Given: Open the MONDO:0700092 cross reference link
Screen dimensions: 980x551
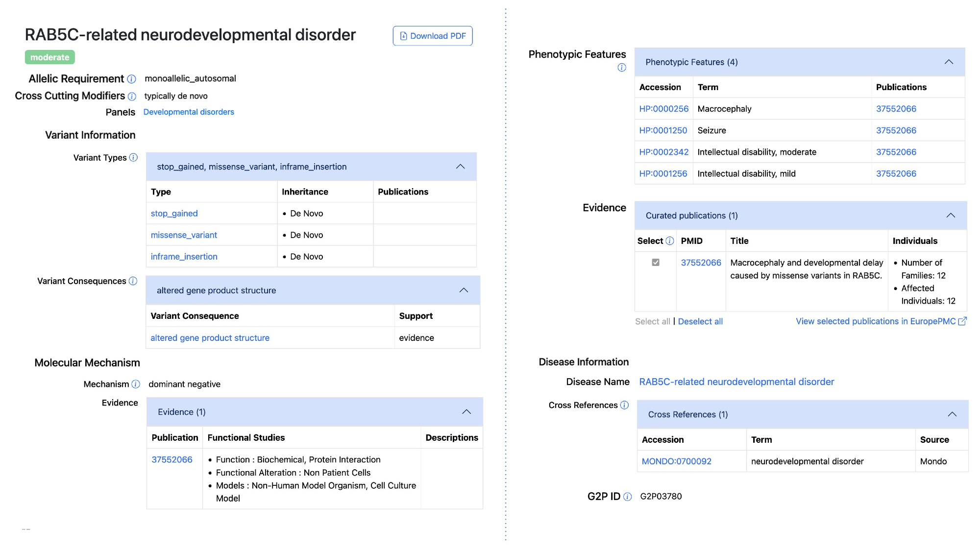Looking at the screenshot, I should pos(677,461).
